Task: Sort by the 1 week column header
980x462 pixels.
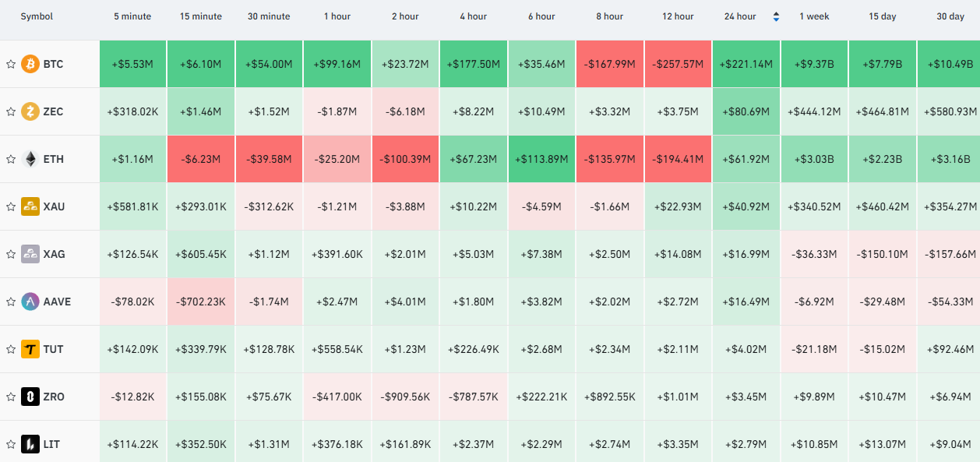Action: (814, 16)
